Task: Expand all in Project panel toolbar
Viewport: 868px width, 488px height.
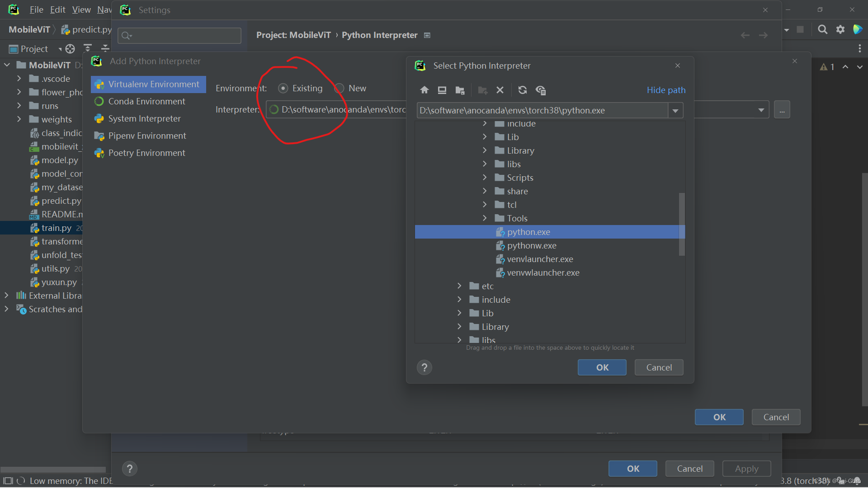Action: (88, 48)
